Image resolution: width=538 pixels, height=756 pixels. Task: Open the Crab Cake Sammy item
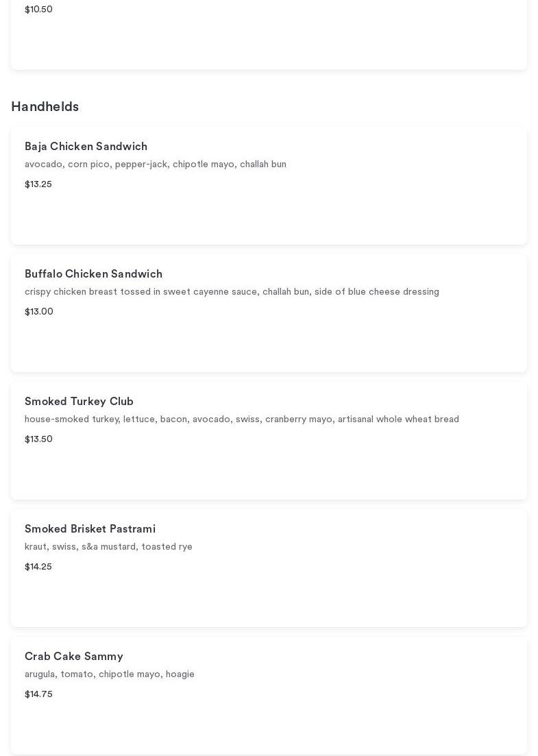tap(74, 657)
